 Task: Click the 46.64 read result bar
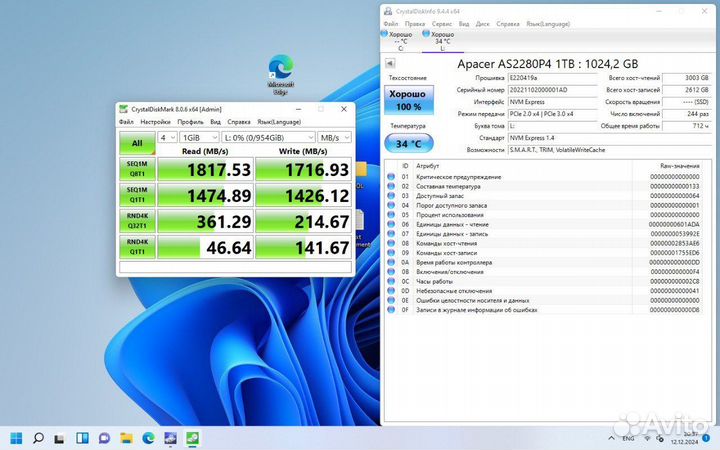point(205,247)
